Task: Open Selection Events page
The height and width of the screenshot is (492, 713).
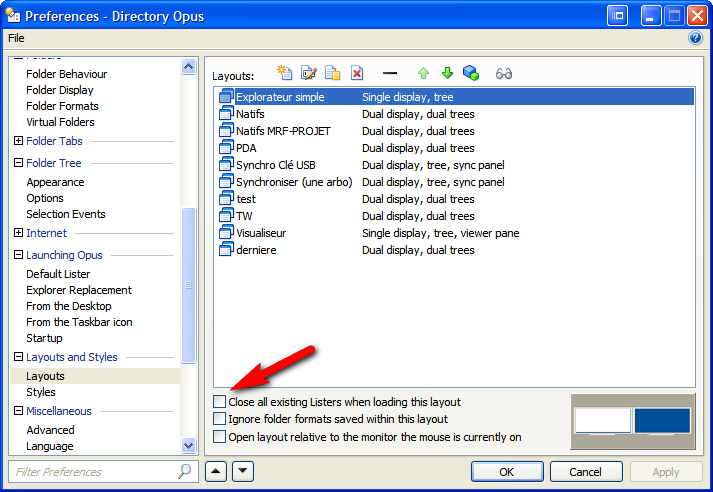Action: pos(65,214)
